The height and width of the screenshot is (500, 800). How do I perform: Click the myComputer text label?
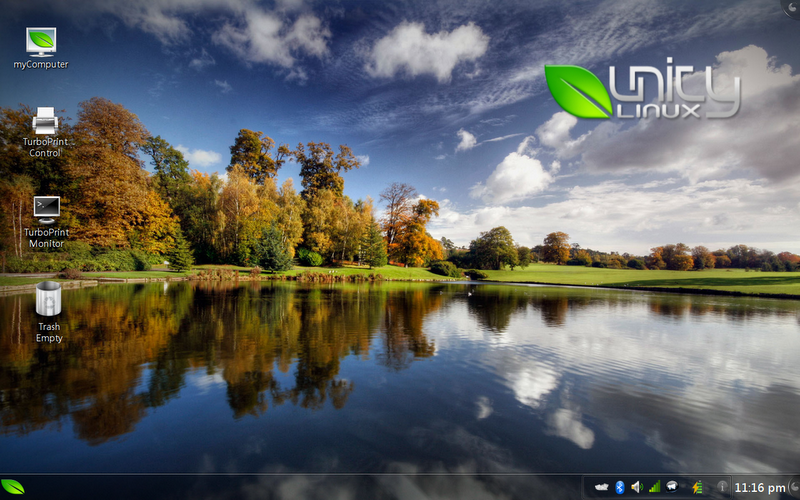[x=41, y=64]
